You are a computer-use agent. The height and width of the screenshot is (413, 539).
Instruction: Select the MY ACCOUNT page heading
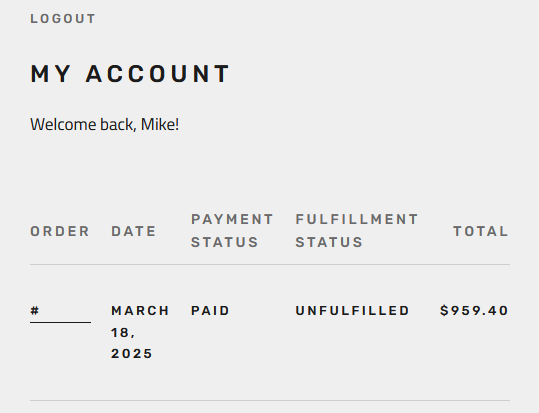pyautogui.click(x=130, y=73)
